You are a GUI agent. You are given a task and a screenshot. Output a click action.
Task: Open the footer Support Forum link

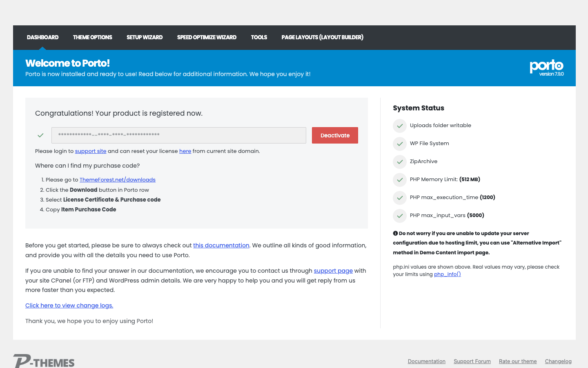pyautogui.click(x=472, y=361)
